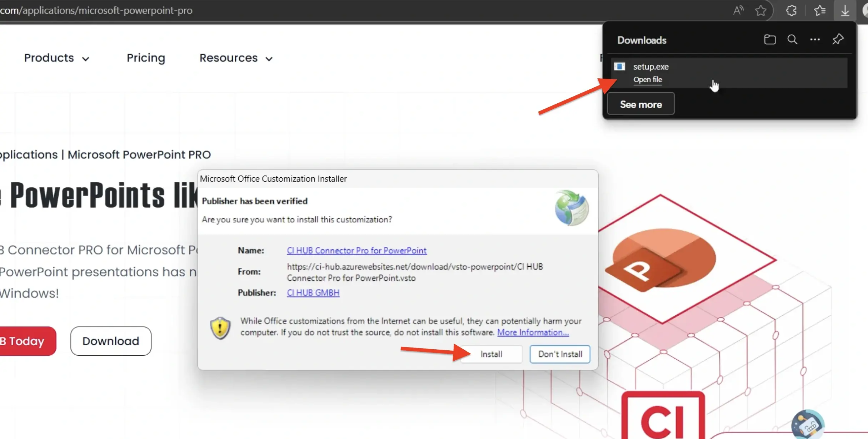Open the More Information link
The image size is (868, 439).
533,332
